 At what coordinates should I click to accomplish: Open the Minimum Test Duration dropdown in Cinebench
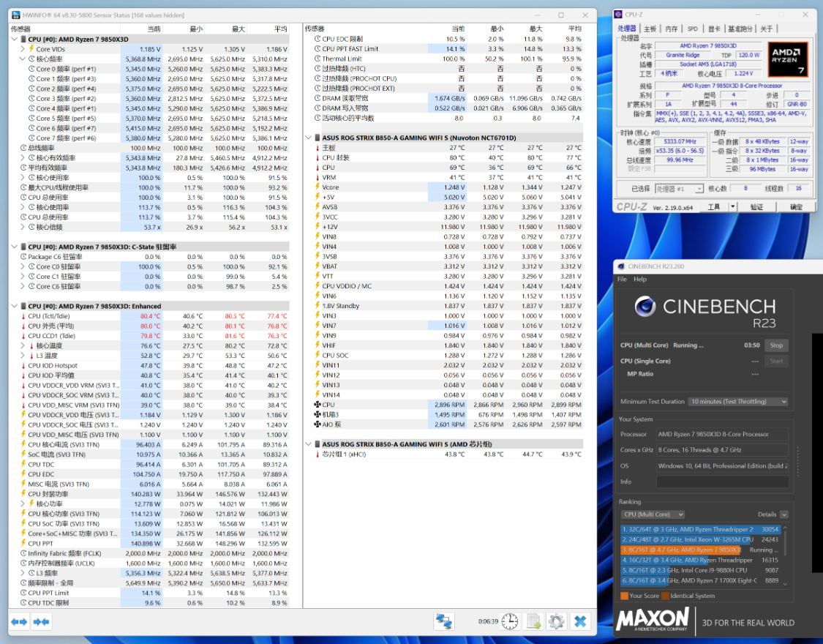738,402
